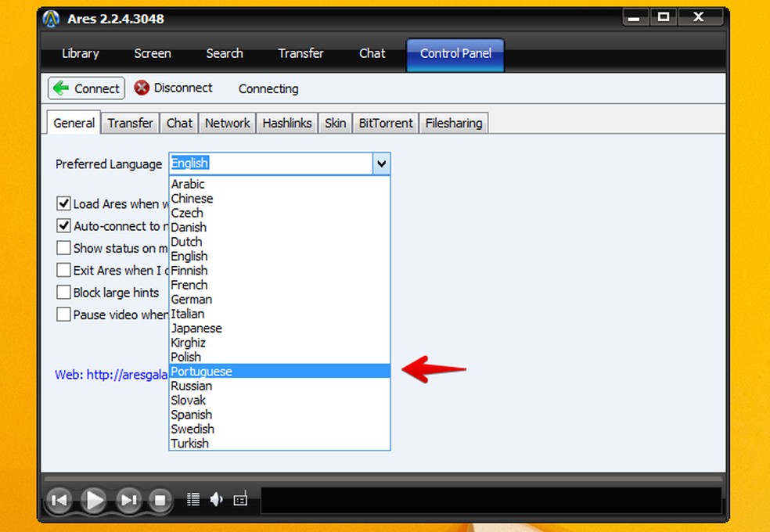Open the Chat settings tab
The image size is (770, 532).
179,123
